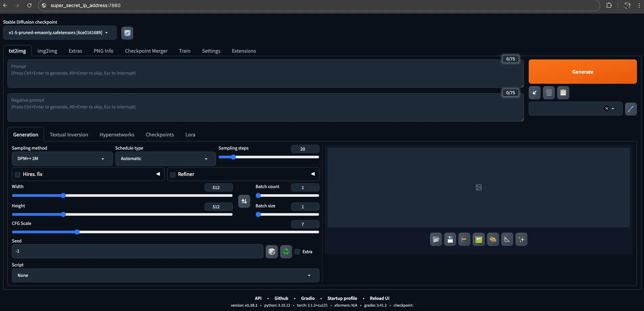
Task: Click the paintbrush icon to edit styles
Action: [x=630, y=109]
